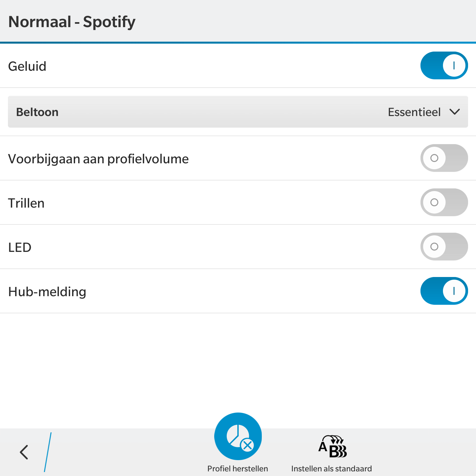Enable the Trillen vibration switch

click(444, 202)
